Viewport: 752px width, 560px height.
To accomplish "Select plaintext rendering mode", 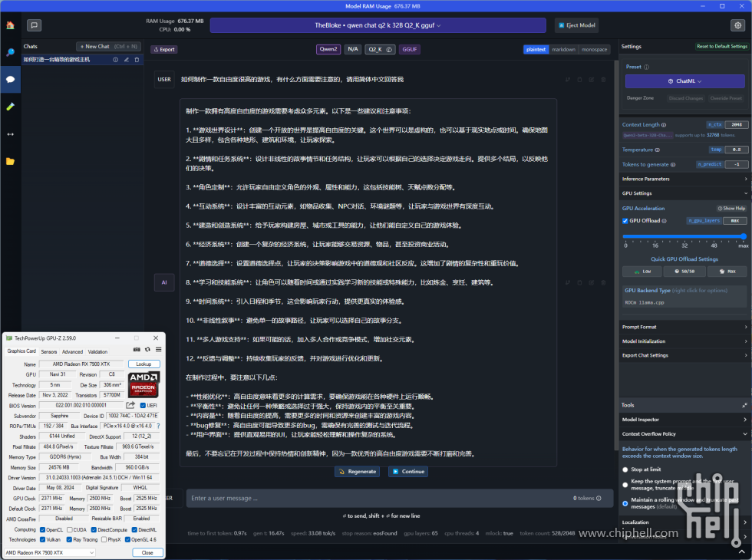I will tap(536, 49).
